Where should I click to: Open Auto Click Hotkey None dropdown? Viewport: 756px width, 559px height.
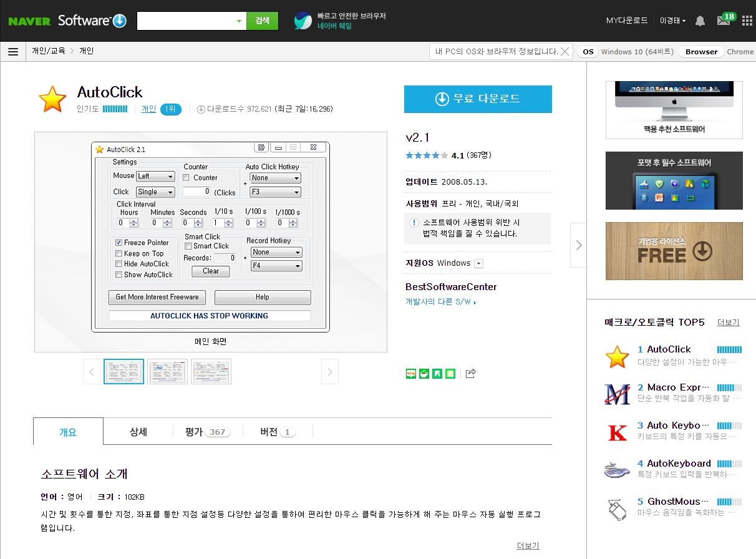[275, 178]
